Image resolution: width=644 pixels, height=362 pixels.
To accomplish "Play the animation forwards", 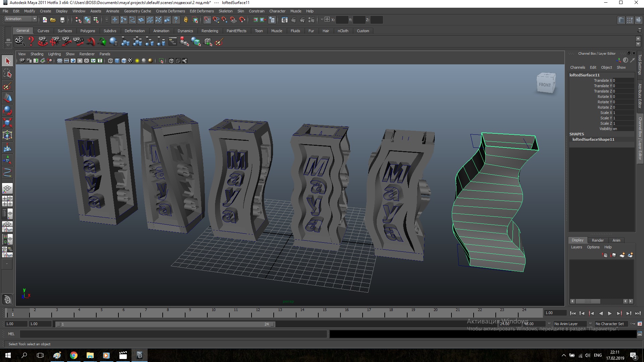I will (x=610, y=313).
